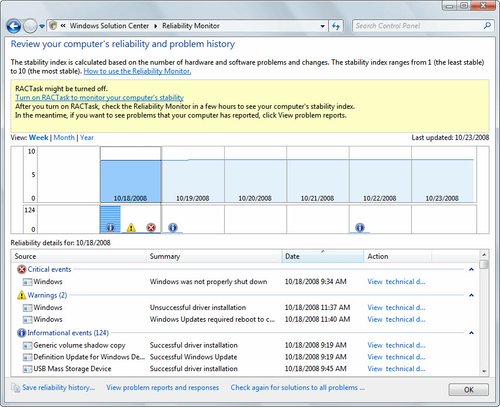Screen dimensions: 500x407
Task: Click information icon under 10/22/2008
Action: 360,227
